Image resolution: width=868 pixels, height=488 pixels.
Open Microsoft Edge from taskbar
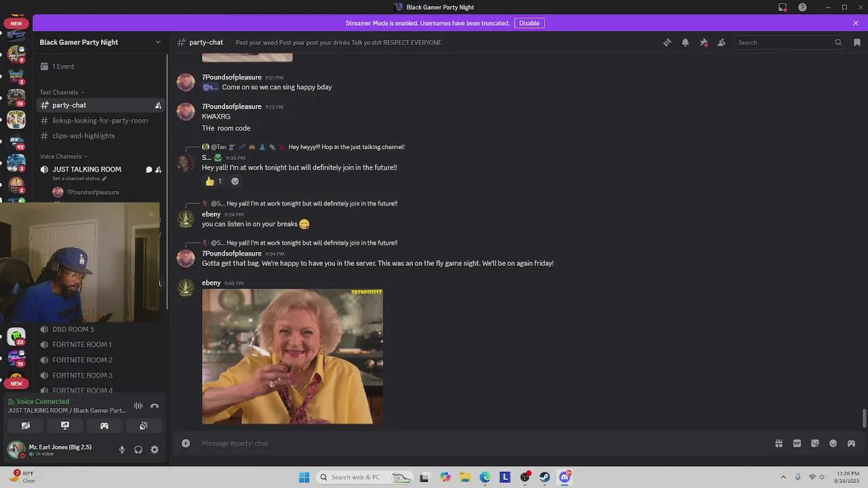click(x=485, y=477)
